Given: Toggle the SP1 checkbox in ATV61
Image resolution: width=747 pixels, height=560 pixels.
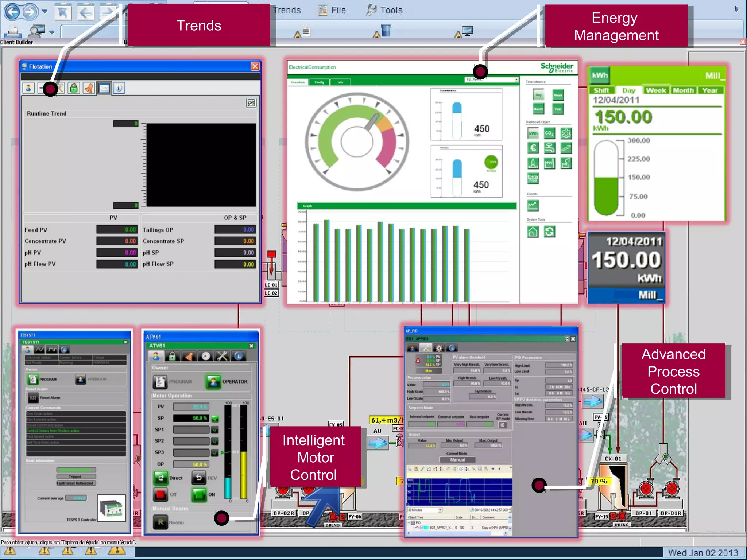Looking at the screenshot, I should [215, 430].
